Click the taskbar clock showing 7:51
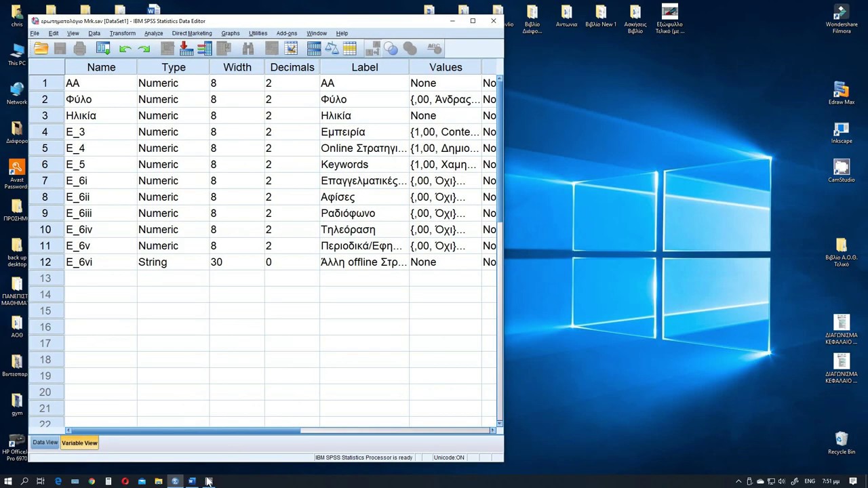 click(x=831, y=481)
